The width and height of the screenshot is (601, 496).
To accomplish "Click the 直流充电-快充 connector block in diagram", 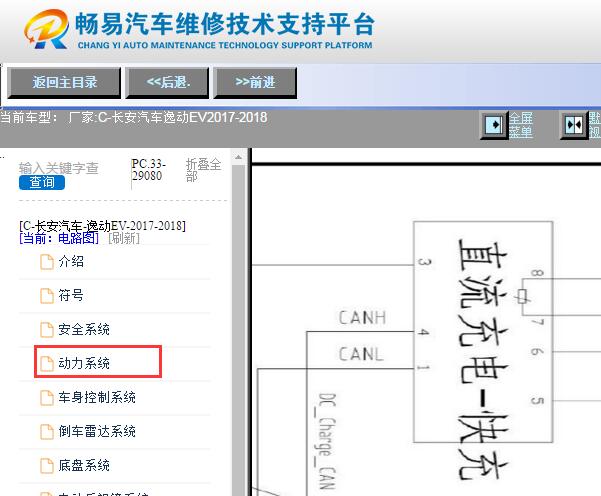I will 483,332.
